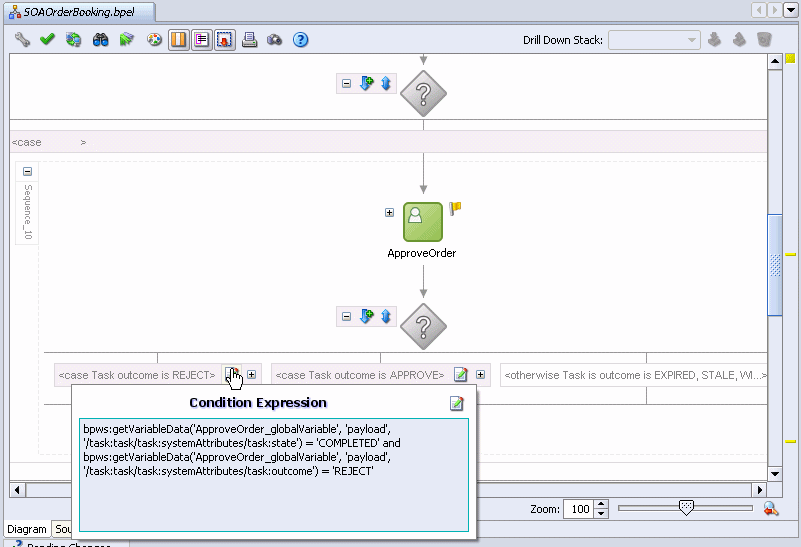Toggle the orange columns layout button
Image resolution: width=801 pixels, height=547 pixels.
click(179, 39)
